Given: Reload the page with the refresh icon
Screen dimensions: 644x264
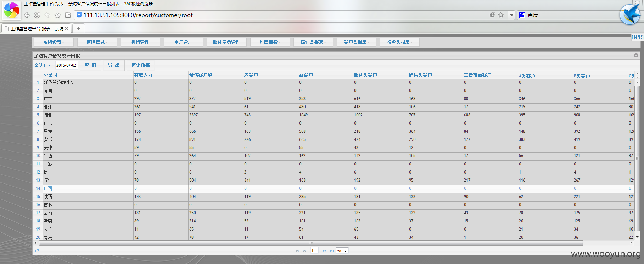Looking at the screenshot, I should click(x=37, y=15).
